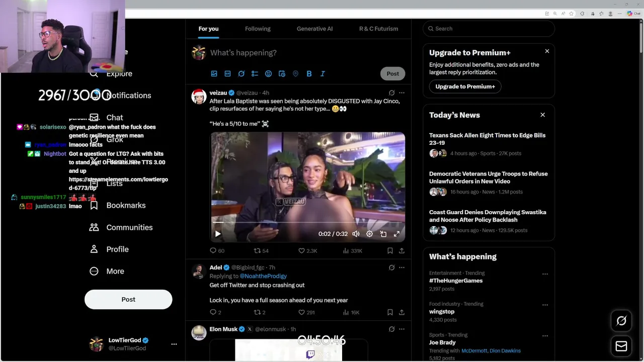
Task: Share veizau's post
Action: coord(401,250)
